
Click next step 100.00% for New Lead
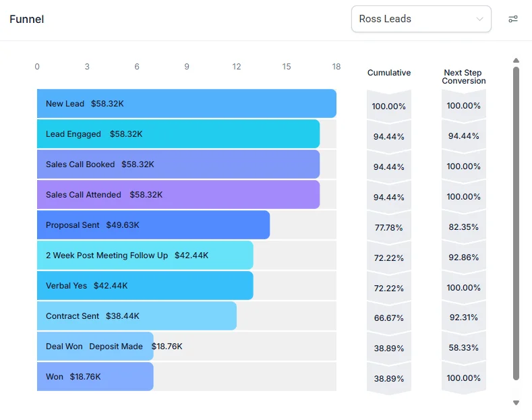click(x=463, y=106)
